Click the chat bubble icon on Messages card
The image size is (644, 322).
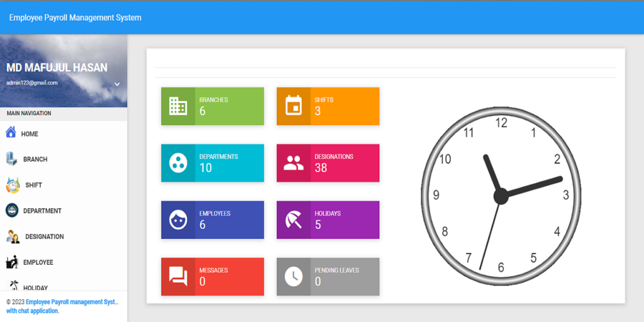tap(178, 277)
